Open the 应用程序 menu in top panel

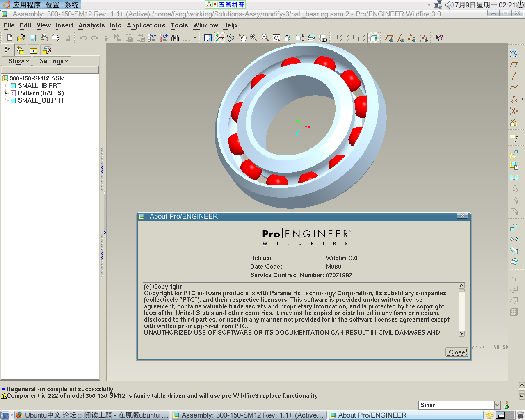click(27, 5)
